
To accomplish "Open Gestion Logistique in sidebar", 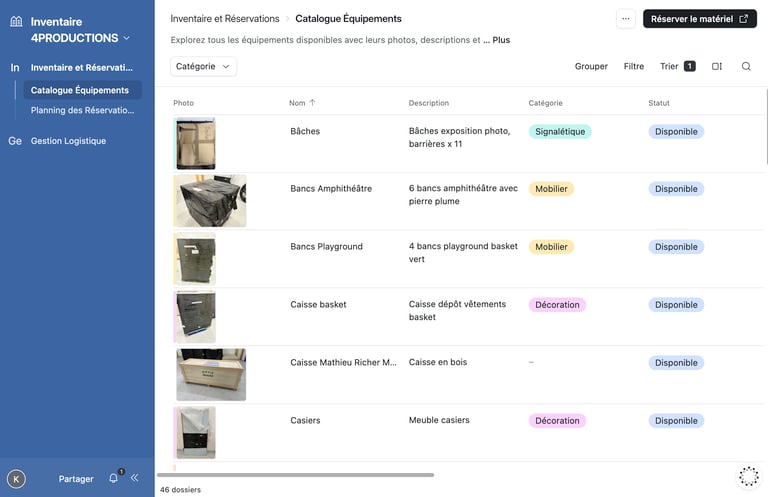I will click(x=68, y=141).
